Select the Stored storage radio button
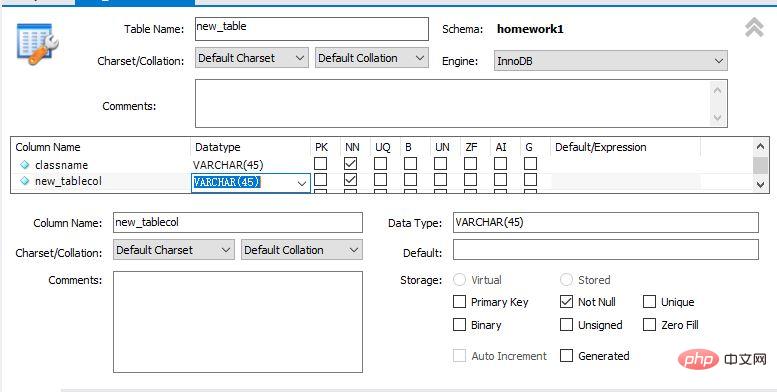Screen dimensions: 777x392 click(566, 280)
